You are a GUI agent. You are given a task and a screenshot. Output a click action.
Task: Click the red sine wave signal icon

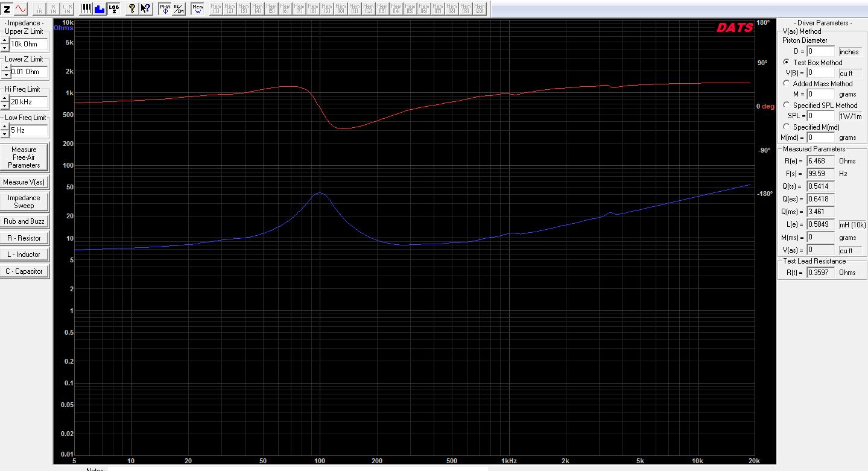coord(21,8)
